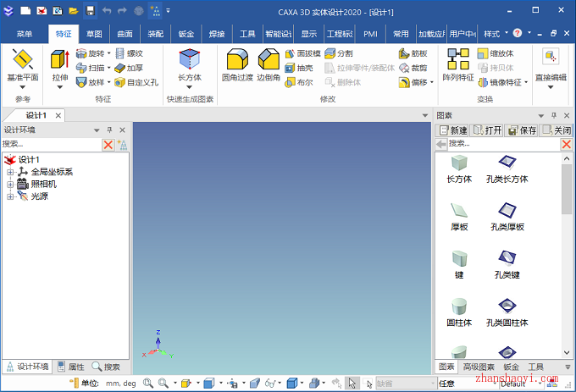Click the 图素 catalog search field
The width and height of the screenshot is (576, 392).
click(x=504, y=144)
